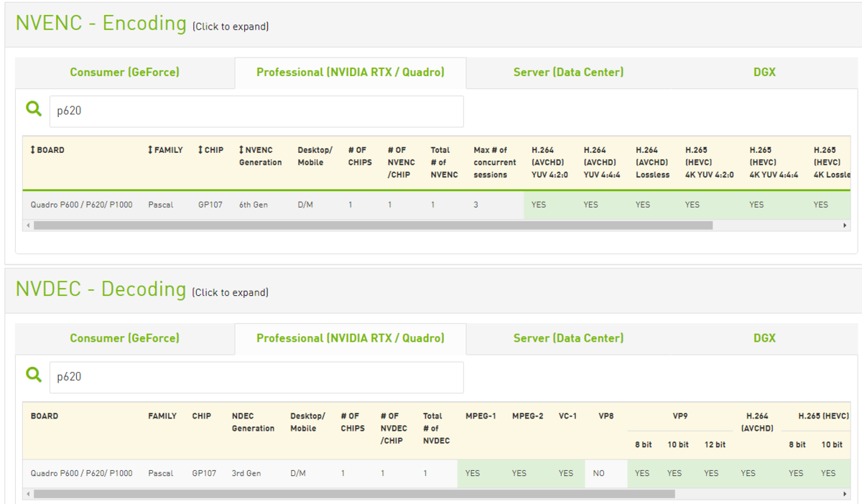Viewport: 862px width, 504px height.
Task: Click left scroll arrow of NVENC table
Action: (x=28, y=225)
